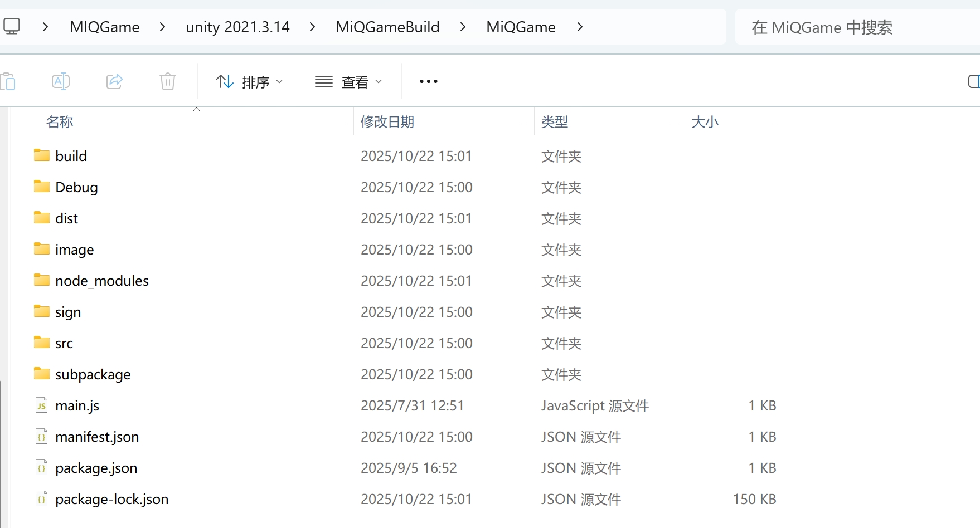Expand chevron after MiQGame in breadcrumb
980x528 pixels.
pyautogui.click(x=580, y=27)
